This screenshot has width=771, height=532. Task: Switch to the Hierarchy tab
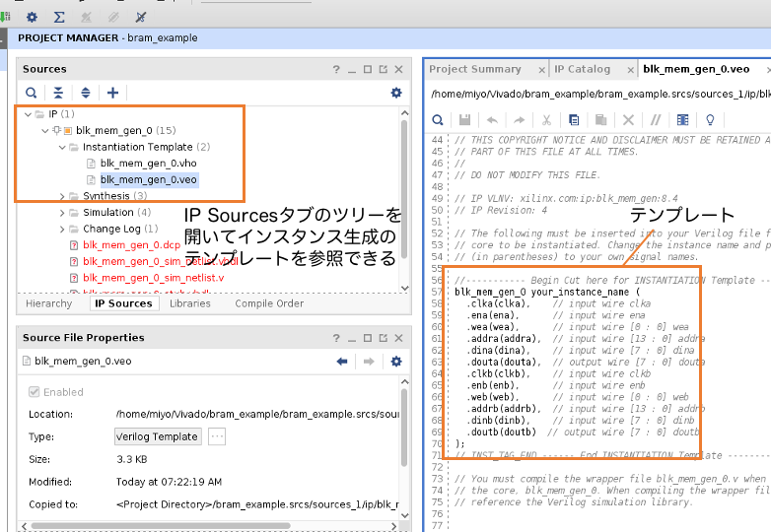49,303
